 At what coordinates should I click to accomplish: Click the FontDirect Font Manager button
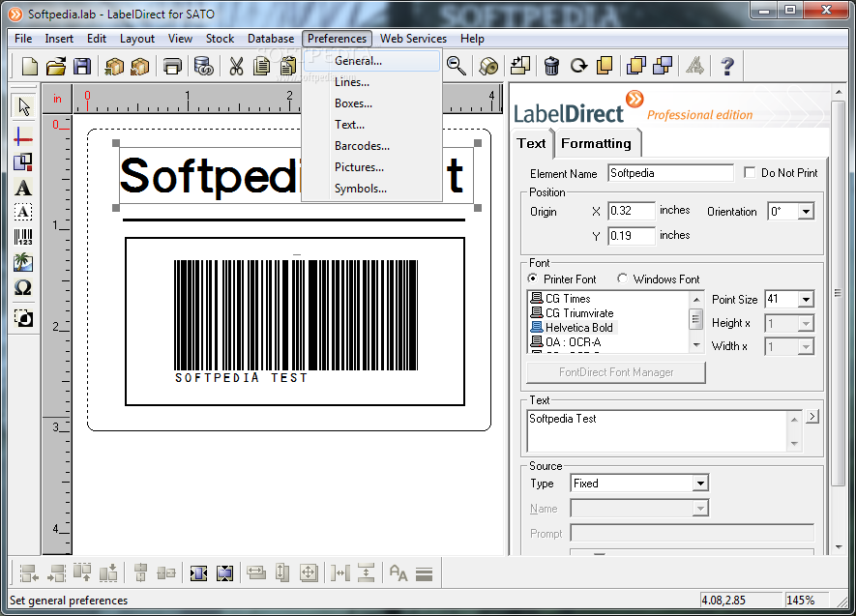tap(616, 372)
